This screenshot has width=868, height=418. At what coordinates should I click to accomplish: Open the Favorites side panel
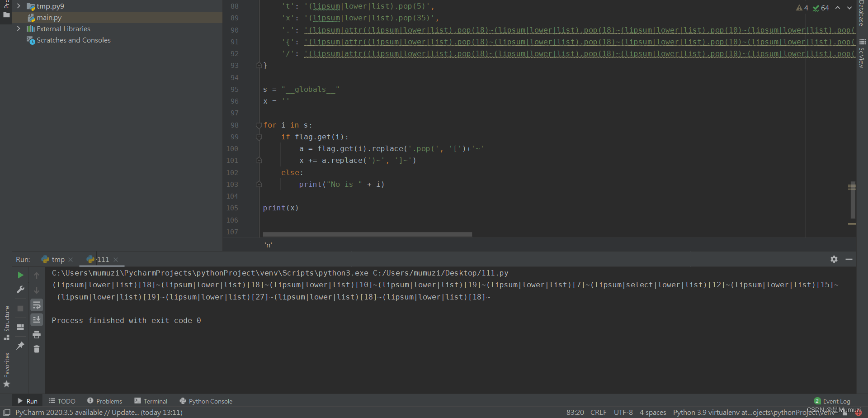[6, 370]
